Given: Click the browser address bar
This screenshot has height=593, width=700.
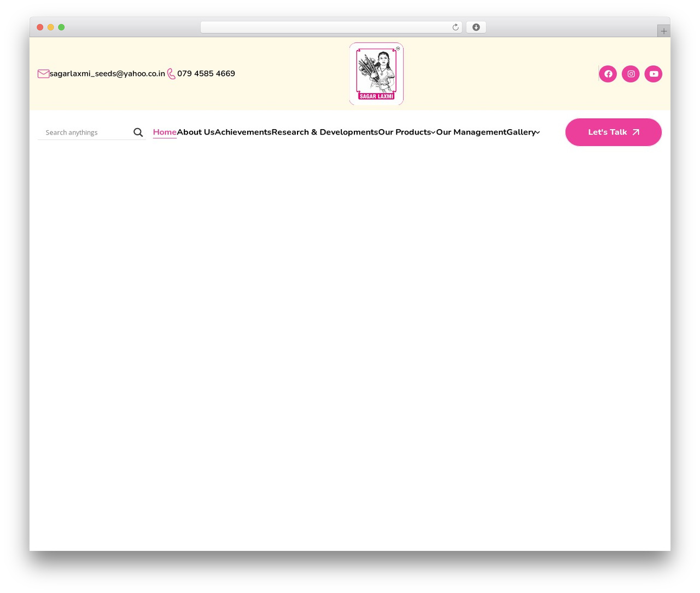Looking at the screenshot, I should coord(331,27).
